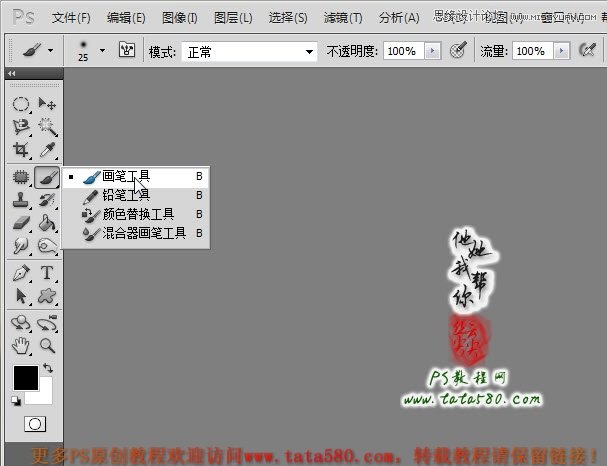Click the black foreground color swatch
This screenshot has height=466, width=607.
click(x=26, y=377)
